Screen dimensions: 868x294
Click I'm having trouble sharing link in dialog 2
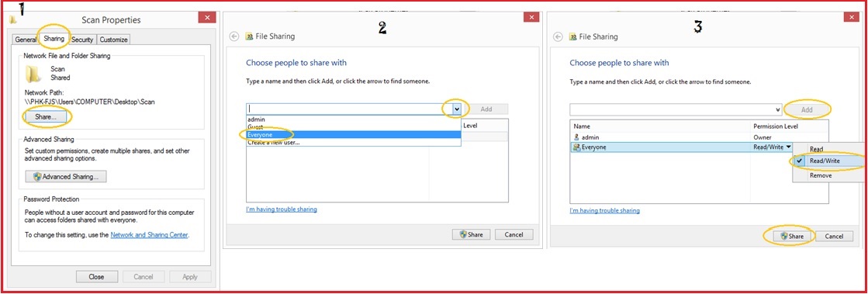[x=282, y=209]
